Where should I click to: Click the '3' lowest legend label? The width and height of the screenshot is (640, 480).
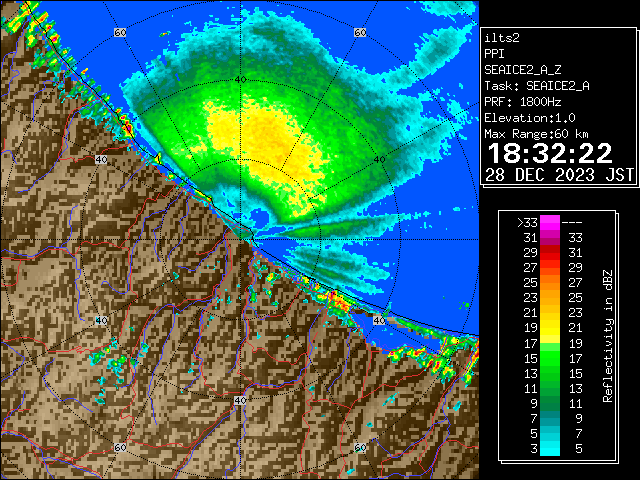pyautogui.click(x=534, y=449)
